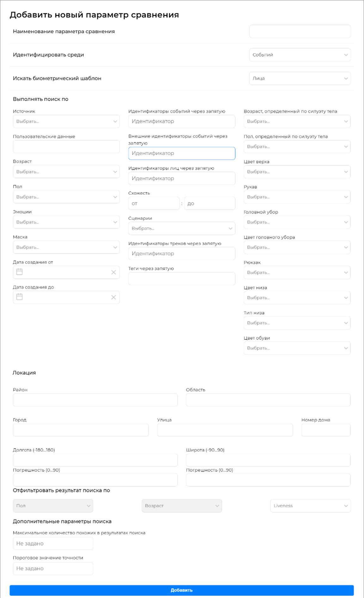Screen dimensions: 364x598
Task: Expand the 'Цвет верха' dropdown
Action: (x=297, y=172)
